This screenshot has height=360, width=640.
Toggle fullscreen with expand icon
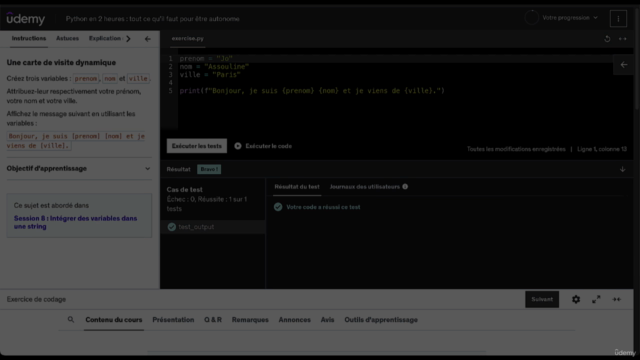point(596,299)
